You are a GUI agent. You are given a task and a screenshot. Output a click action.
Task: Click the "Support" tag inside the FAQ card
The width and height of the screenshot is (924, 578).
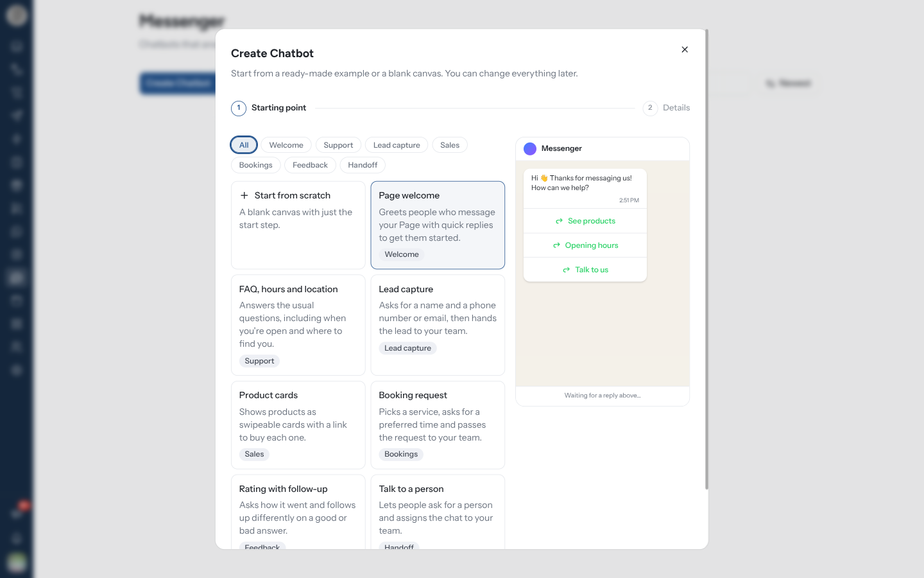click(x=259, y=361)
